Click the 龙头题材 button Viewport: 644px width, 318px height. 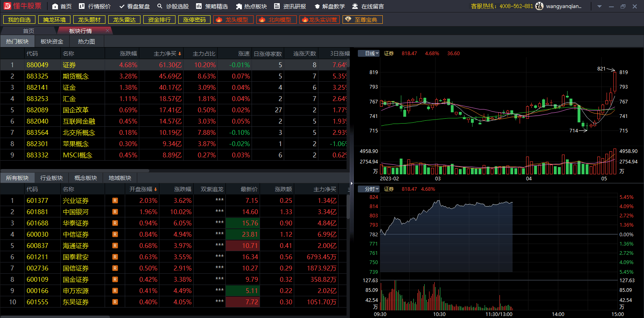(89, 20)
